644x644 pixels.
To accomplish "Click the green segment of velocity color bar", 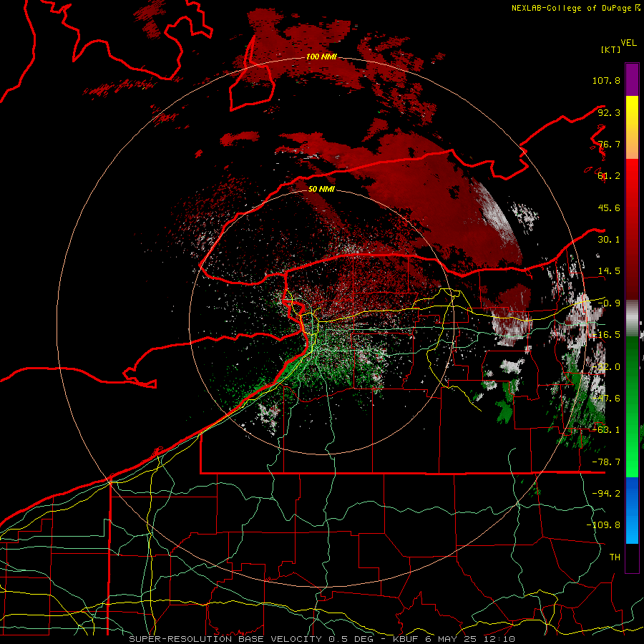I will [x=632, y=406].
